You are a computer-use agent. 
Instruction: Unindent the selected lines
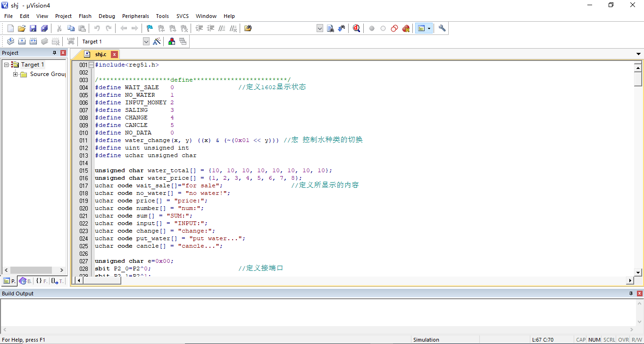point(210,28)
